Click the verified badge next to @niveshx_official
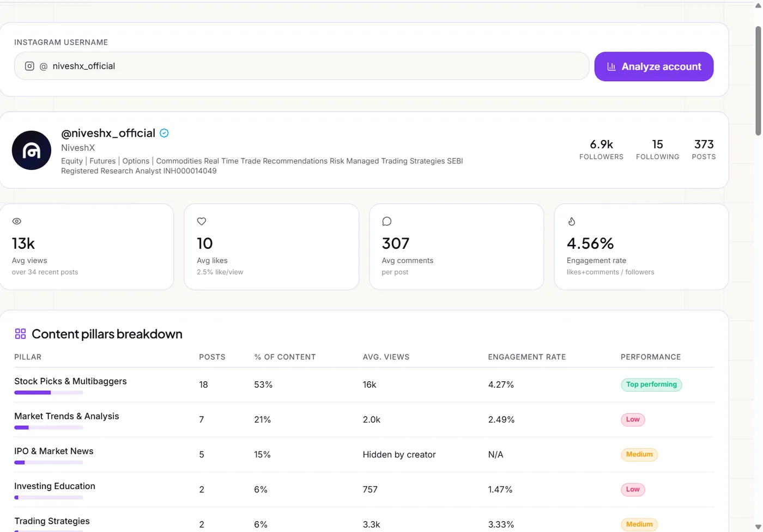The image size is (763, 532). click(164, 133)
